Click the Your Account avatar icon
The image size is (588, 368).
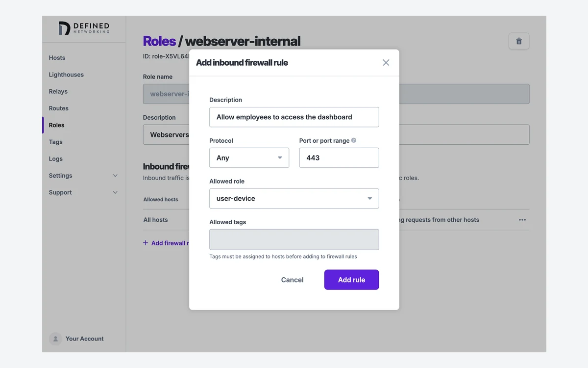(55, 339)
